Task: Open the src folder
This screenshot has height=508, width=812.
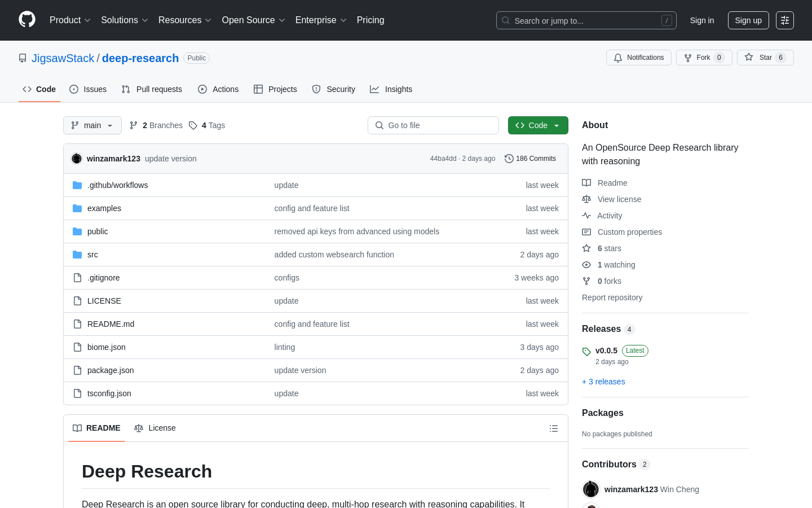Action: [x=92, y=255]
